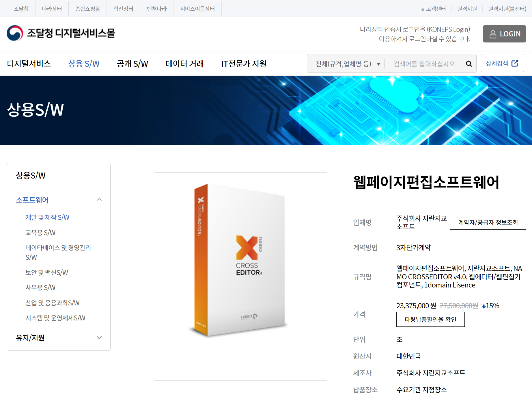Viewport: 532px width, 399px height.
Task: Select 시스템 및 운영체제S/W category
Action: 55,318
